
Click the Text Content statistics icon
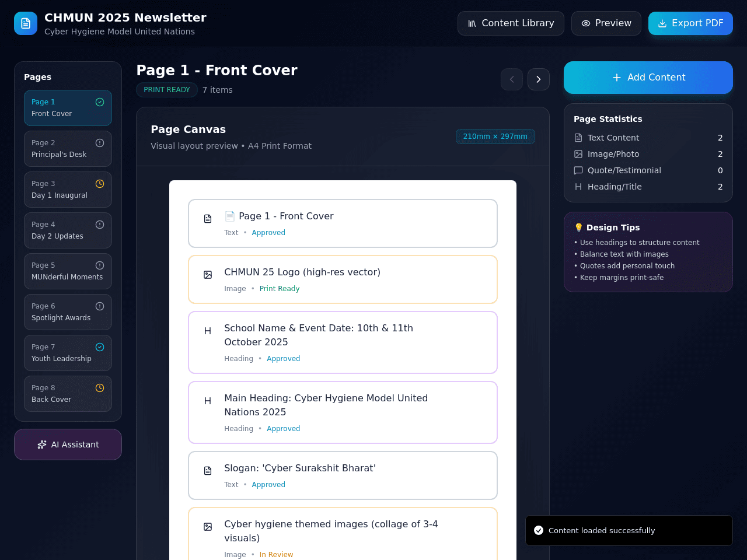[x=578, y=138]
